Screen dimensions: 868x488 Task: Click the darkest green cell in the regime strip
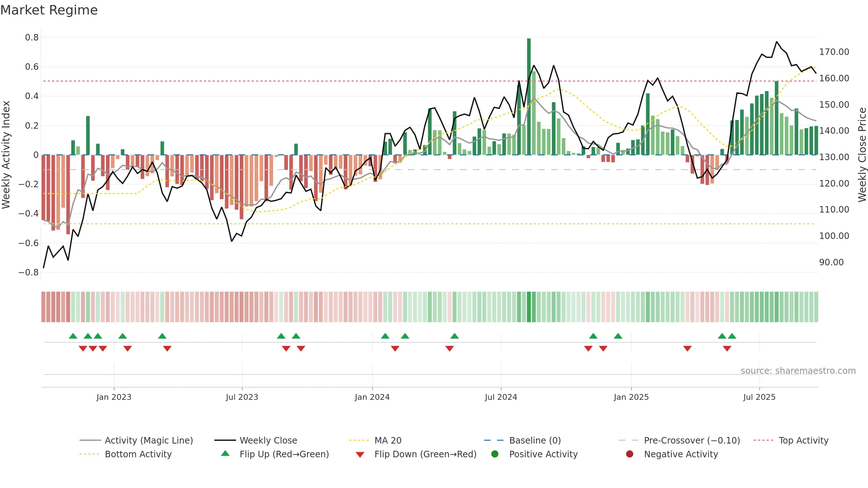(x=529, y=307)
